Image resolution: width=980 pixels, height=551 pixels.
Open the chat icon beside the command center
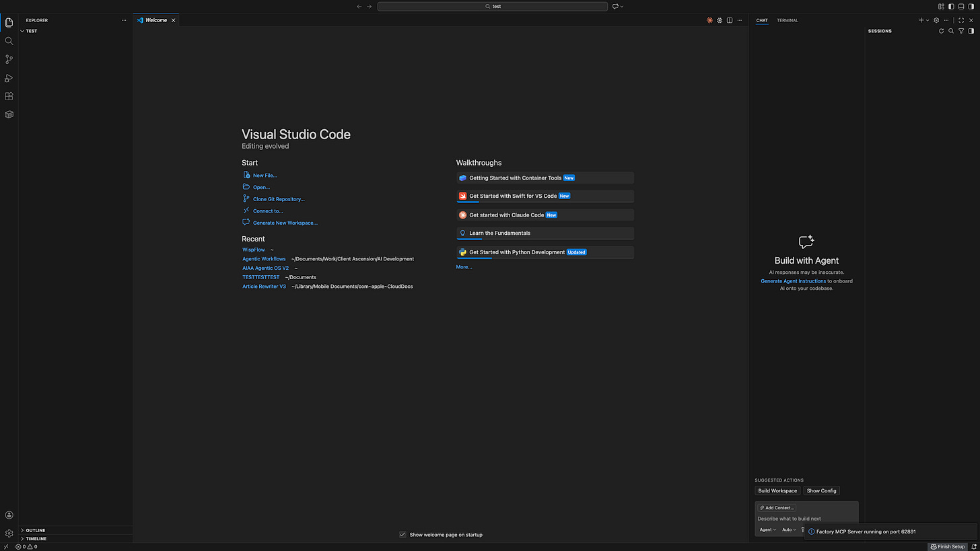[615, 6]
